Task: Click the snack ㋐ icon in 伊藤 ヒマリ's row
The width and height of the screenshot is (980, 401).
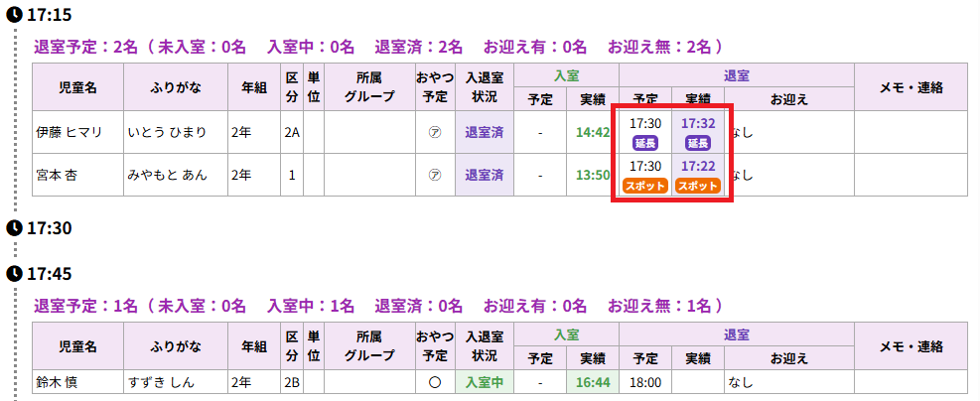Action: [x=435, y=133]
